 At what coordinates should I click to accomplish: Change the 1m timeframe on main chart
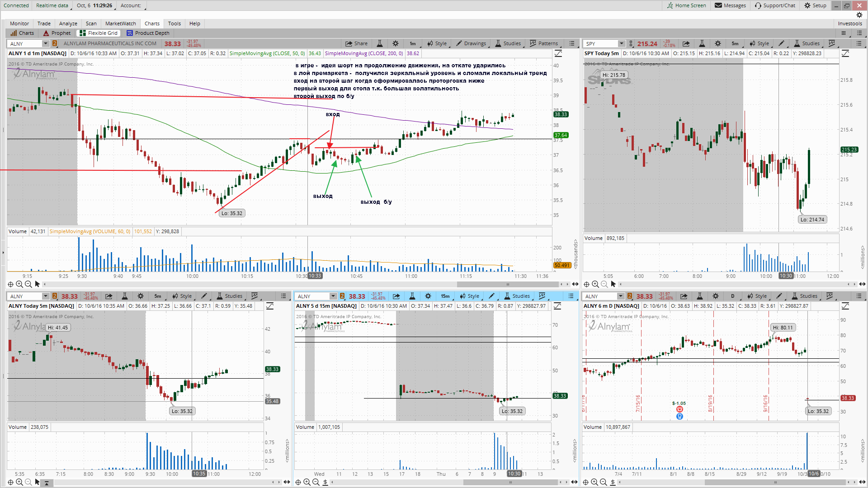(413, 43)
